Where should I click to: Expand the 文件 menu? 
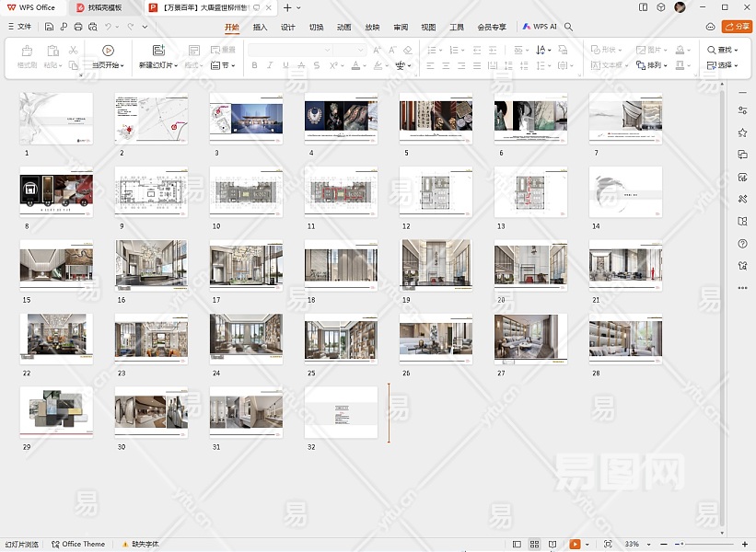[18, 28]
